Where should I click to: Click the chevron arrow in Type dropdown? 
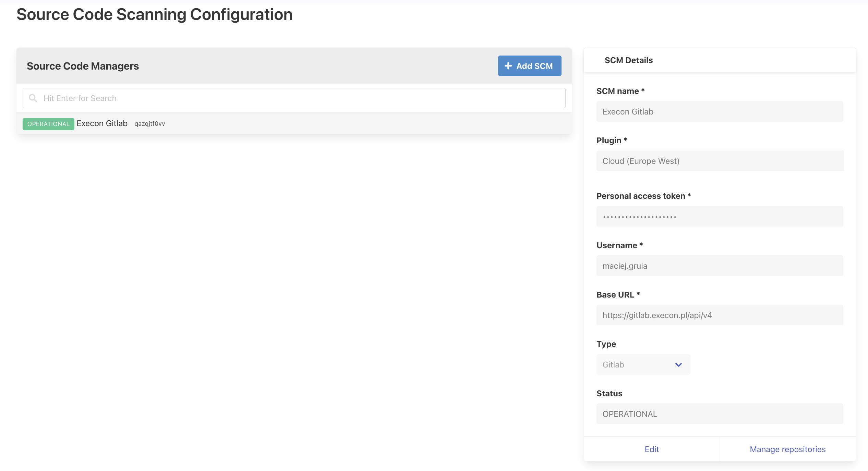click(x=678, y=365)
